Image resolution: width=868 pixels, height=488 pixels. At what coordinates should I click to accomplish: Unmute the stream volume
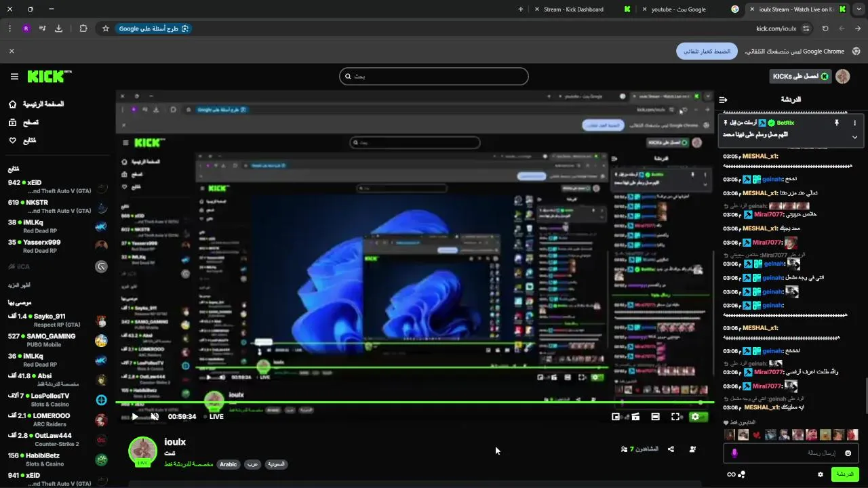pyautogui.click(x=155, y=417)
